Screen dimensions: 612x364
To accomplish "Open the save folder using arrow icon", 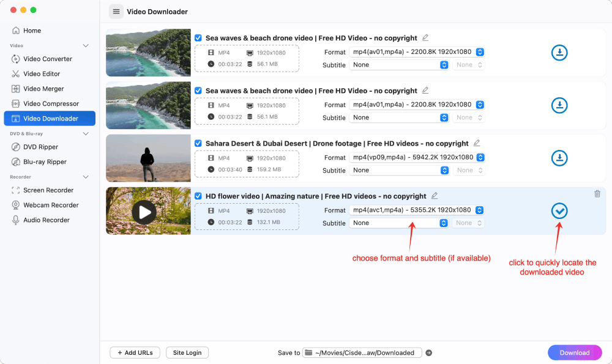I will 428,353.
